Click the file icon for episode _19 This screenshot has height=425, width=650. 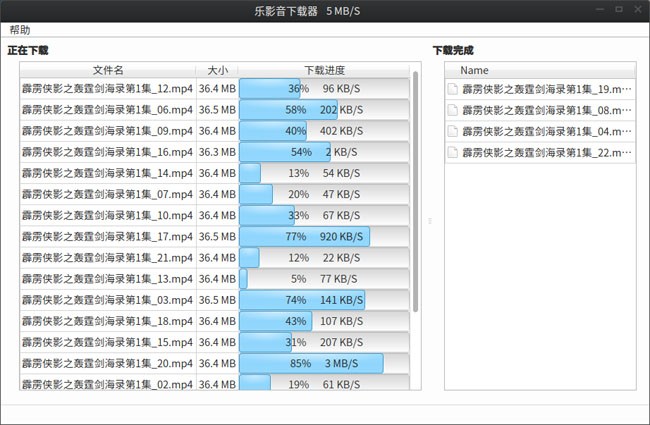pos(453,89)
